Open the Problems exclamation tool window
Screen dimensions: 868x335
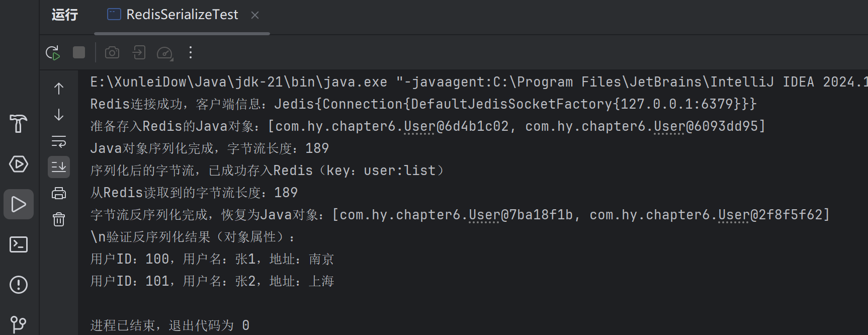[x=19, y=285]
